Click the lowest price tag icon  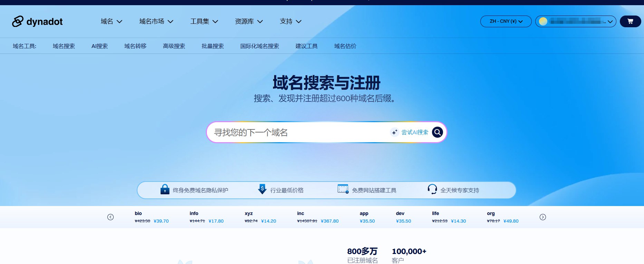point(262,189)
